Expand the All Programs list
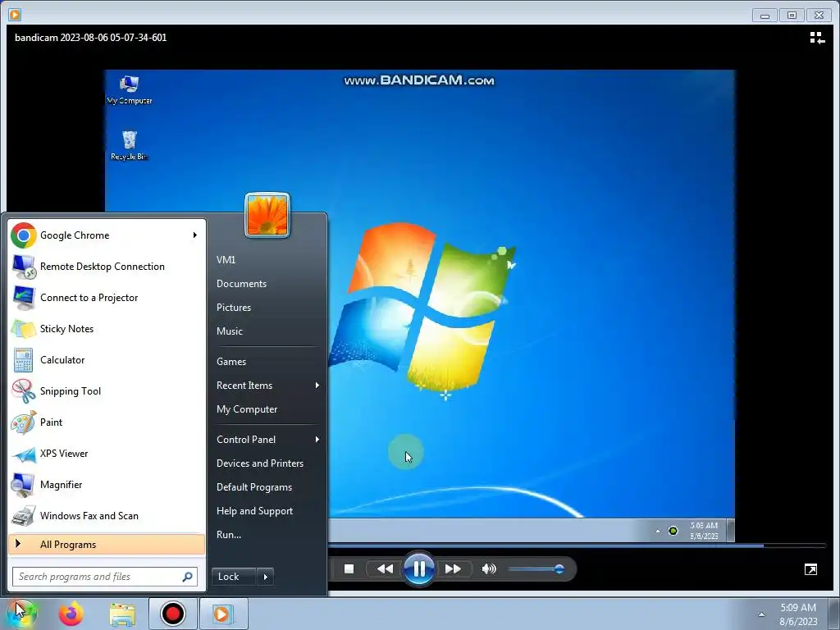840x630 pixels. click(107, 545)
